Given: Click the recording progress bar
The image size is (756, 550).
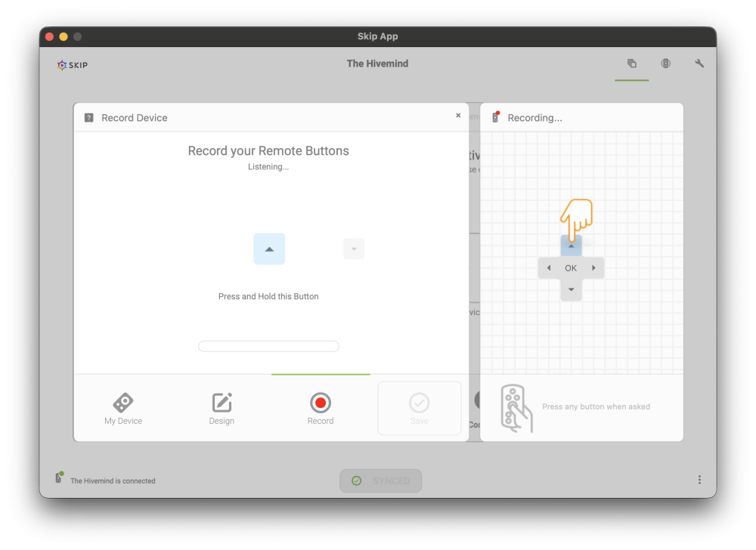Looking at the screenshot, I should (268, 346).
